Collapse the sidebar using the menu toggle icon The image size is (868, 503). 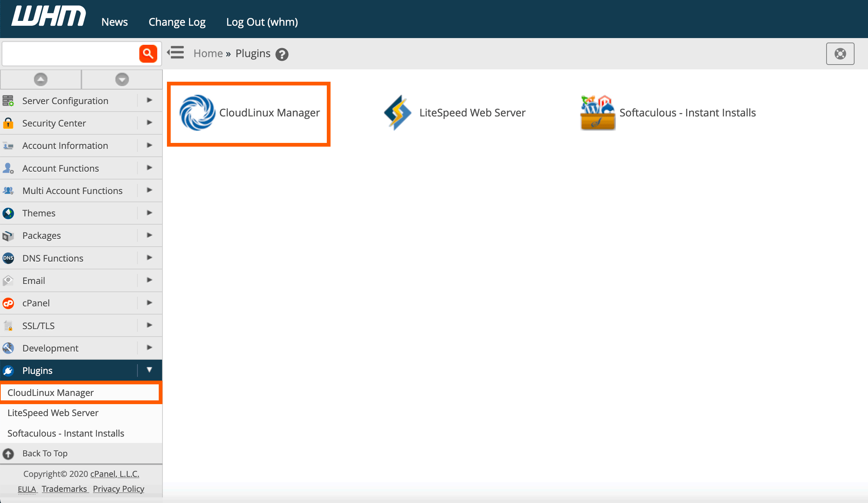(x=176, y=53)
